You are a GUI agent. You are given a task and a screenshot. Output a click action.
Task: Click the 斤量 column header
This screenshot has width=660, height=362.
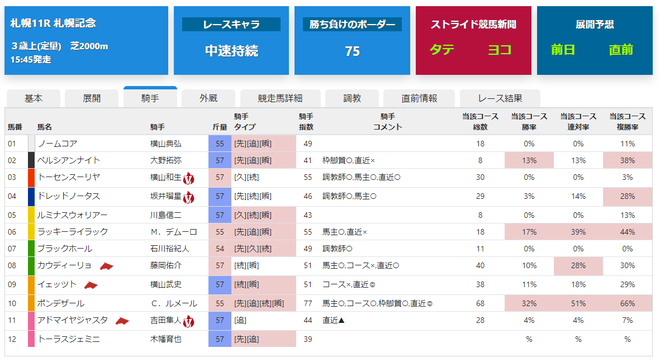pyautogui.click(x=220, y=127)
